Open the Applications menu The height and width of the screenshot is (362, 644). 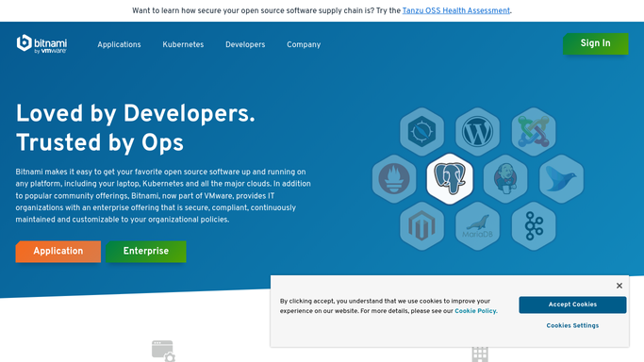point(119,44)
